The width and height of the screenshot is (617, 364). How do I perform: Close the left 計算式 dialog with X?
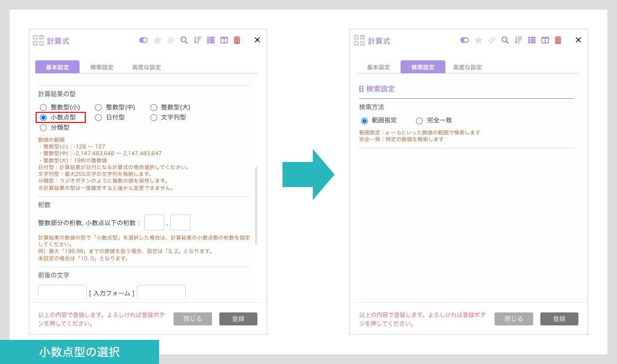pos(257,40)
